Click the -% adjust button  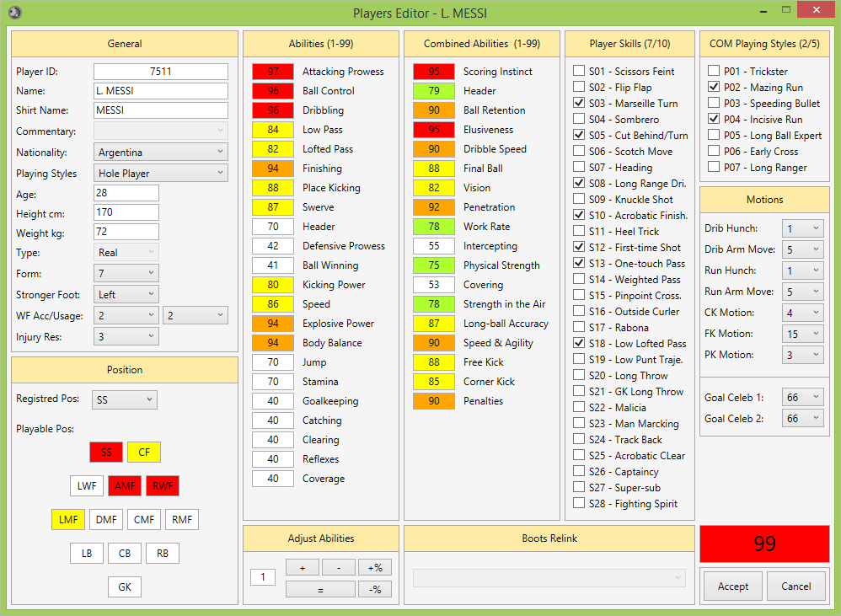374,589
